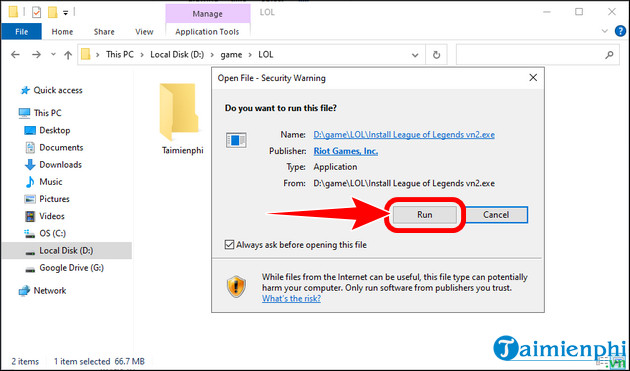Click the application icon in the dialog
This screenshot has width=630, height=371.
pos(236,140)
